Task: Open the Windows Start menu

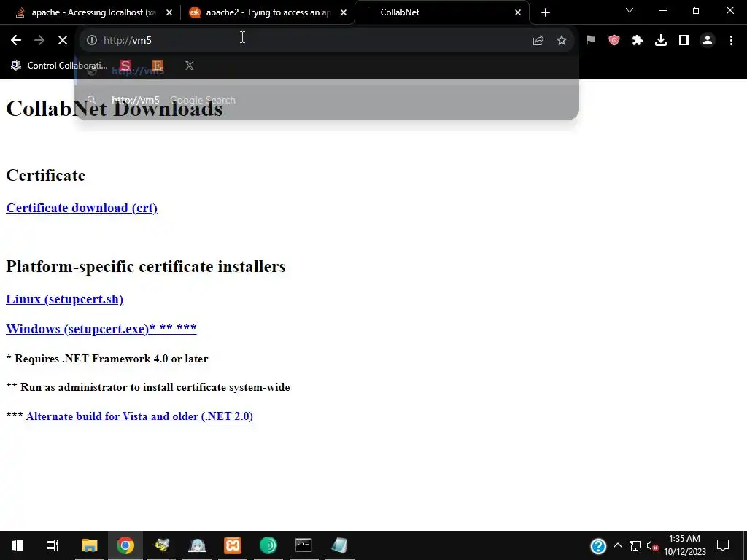Action: [x=18, y=545]
